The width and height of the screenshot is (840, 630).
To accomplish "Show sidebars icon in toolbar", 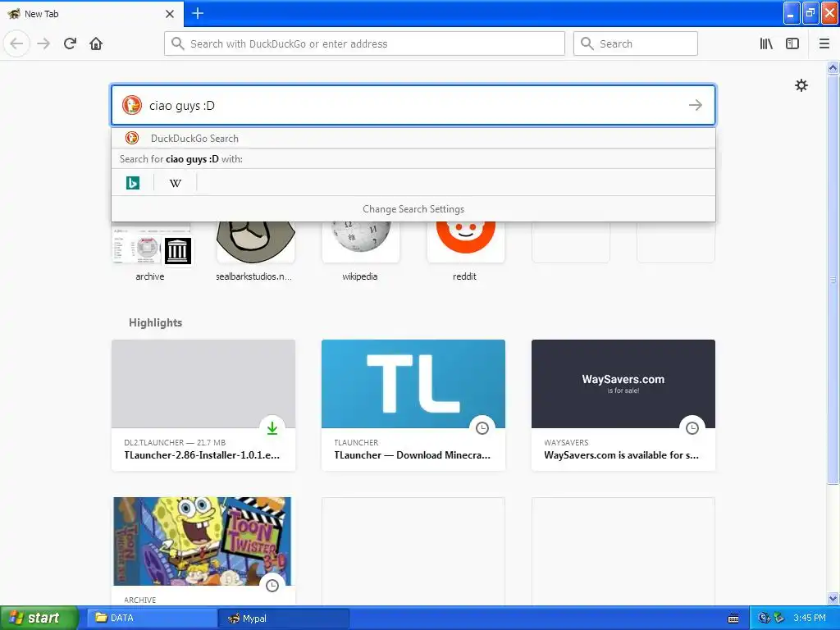I will tap(792, 44).
